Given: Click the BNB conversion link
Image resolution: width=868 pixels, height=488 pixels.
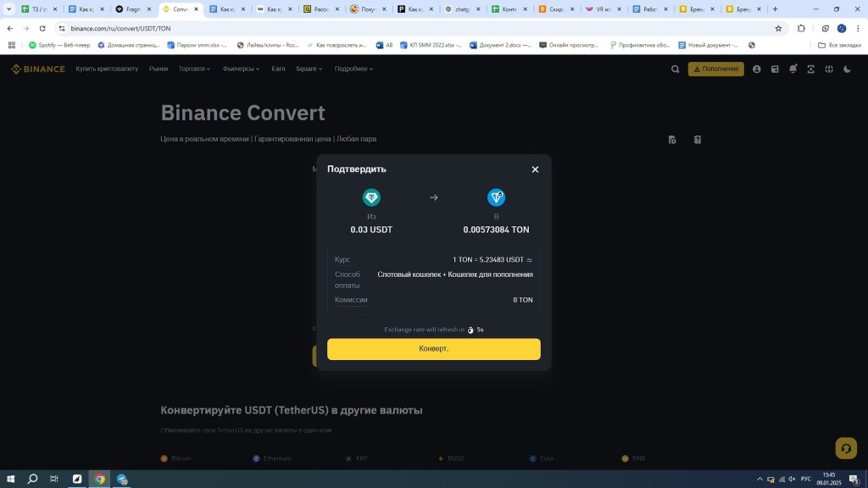Looking at the screenshot, I should [x=633, y=458].
